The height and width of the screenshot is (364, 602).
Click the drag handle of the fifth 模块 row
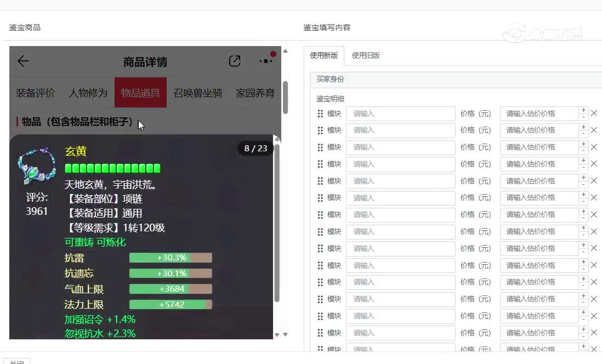(320, 181)
